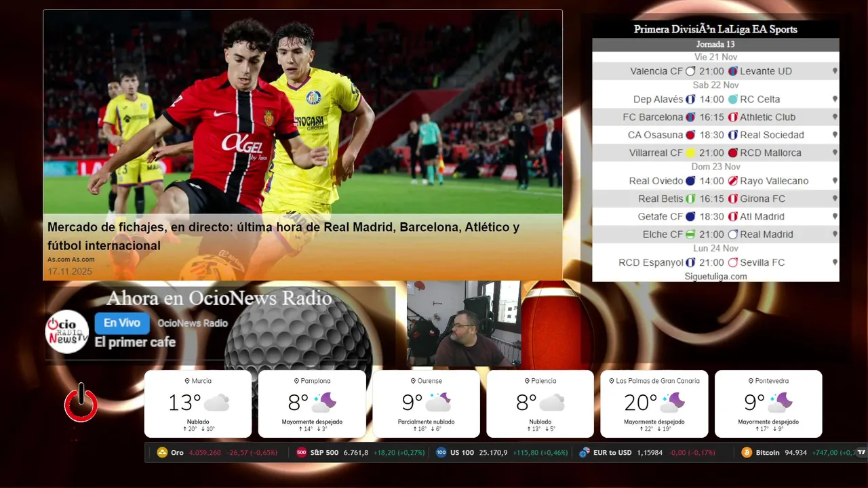868x488 pixels.
Task: Click the Real Madrid crest icon
Action: point(732,235)
